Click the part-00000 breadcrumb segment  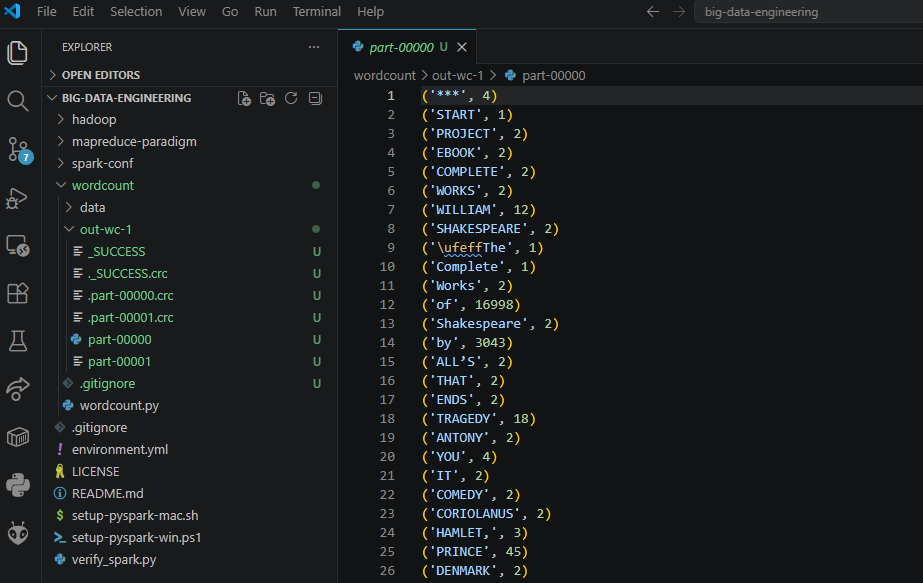click(x=553, y=75)
